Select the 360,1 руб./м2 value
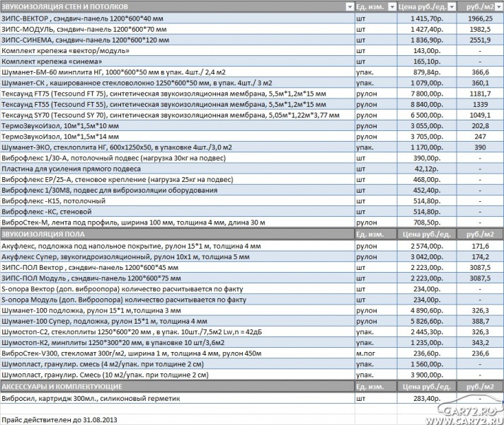The height and width of the screenshot is (425, 504). click(x=480, y=83)
